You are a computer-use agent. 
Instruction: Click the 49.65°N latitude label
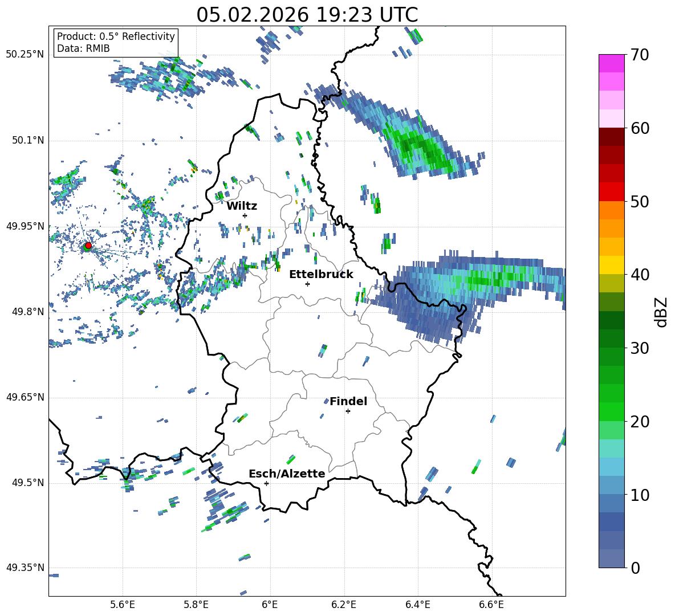click(25, 397)
